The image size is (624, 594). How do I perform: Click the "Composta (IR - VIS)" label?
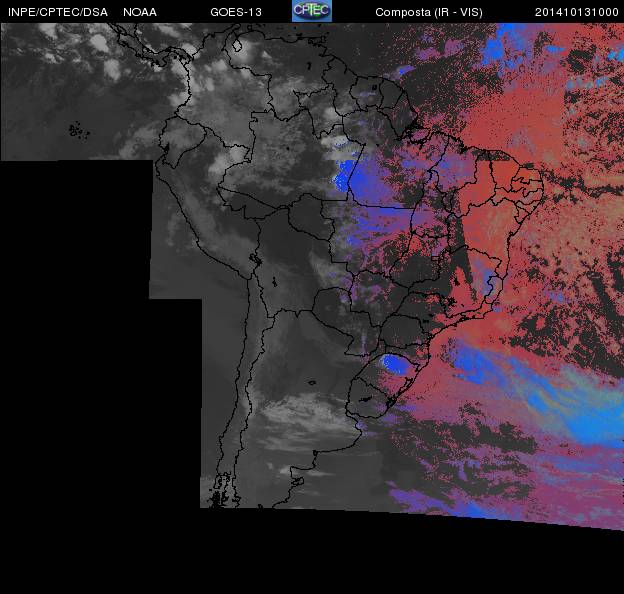(429, 12)
